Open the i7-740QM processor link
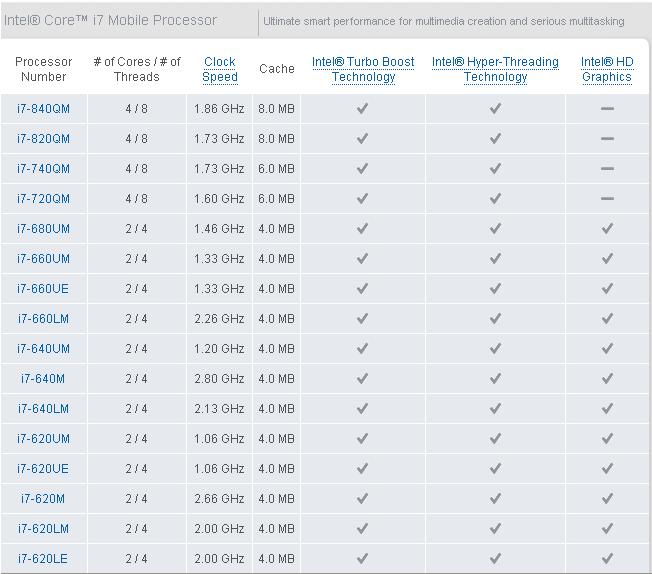This screenshot has height=574, width=652. 43,168
